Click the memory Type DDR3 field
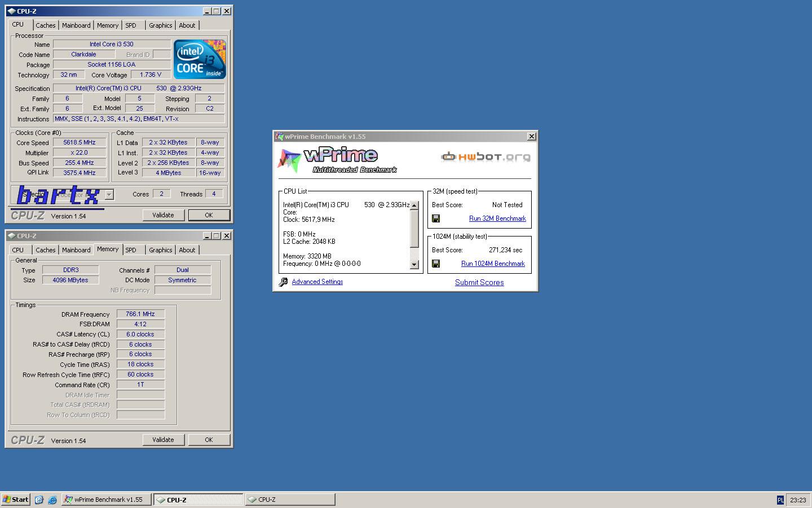Image resolution: width=812 pixels, height=508 pixels. tap(70, 270)
